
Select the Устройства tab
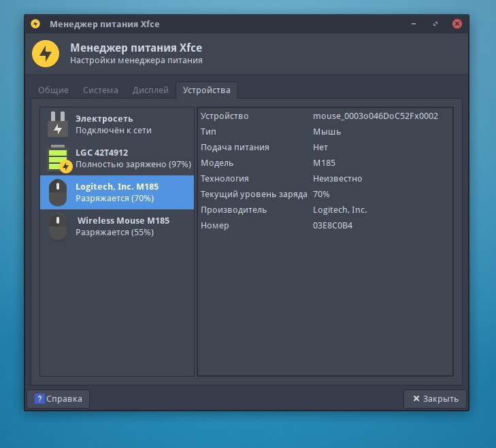click(x=207, y=90)
